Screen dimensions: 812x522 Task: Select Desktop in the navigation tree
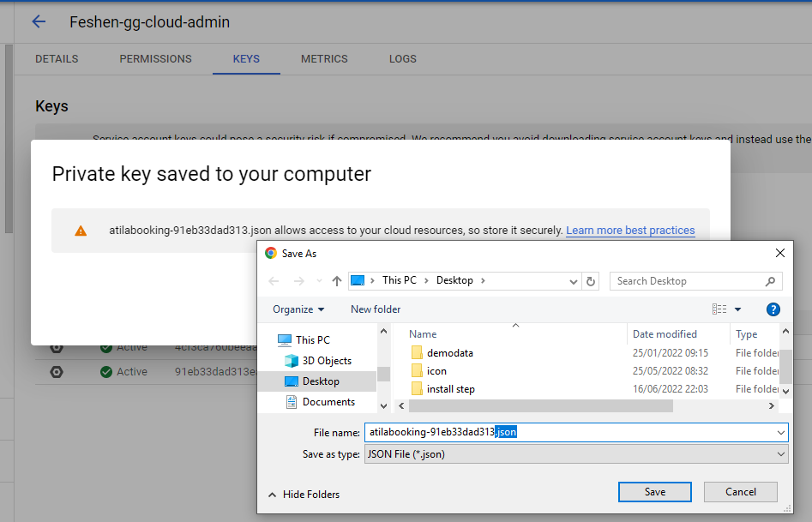321,381
